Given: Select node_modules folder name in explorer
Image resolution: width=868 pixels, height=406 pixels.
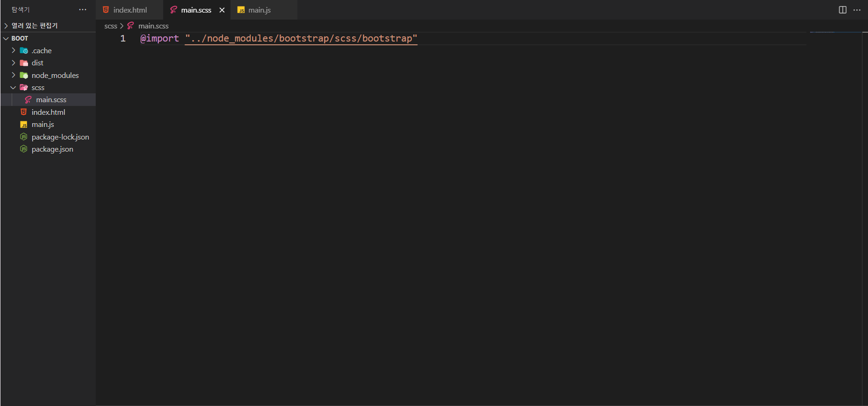Looking at the screenshot, I should (x=55, y=75).
